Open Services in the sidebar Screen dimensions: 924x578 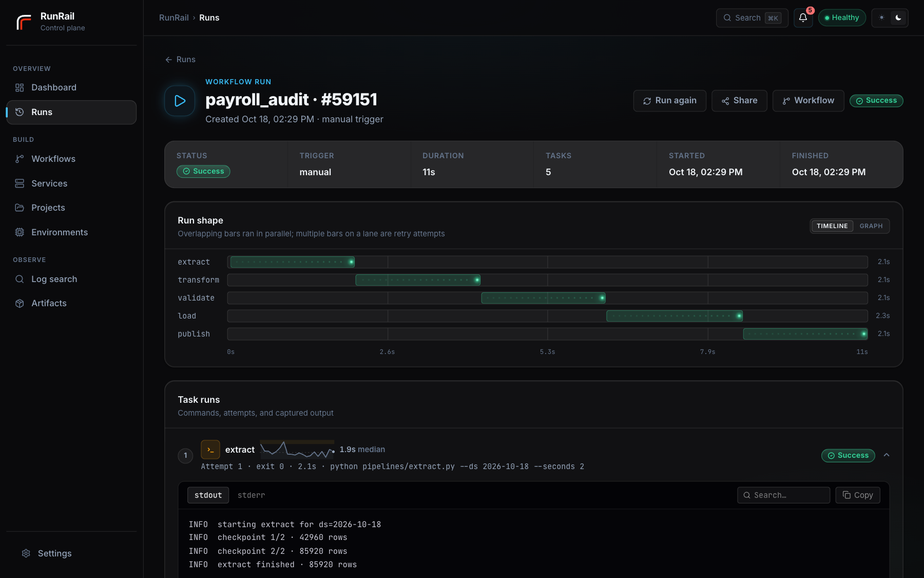[71, 183]
